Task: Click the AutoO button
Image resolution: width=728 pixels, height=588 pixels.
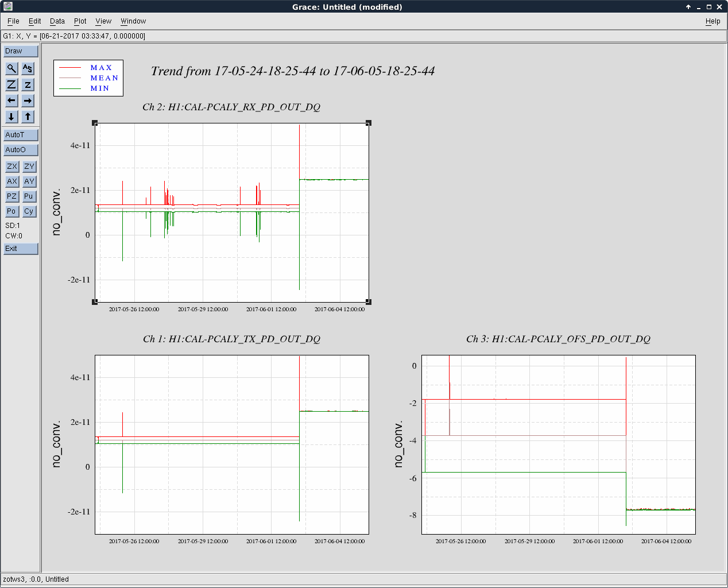Action: [x=21, y=150]
